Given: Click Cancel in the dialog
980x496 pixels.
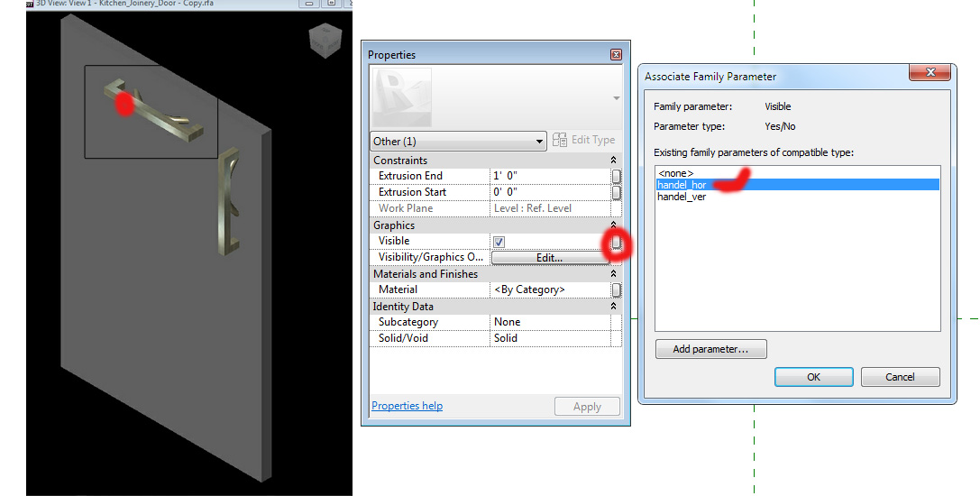Looking at the screenshot, I should point(900,377).
